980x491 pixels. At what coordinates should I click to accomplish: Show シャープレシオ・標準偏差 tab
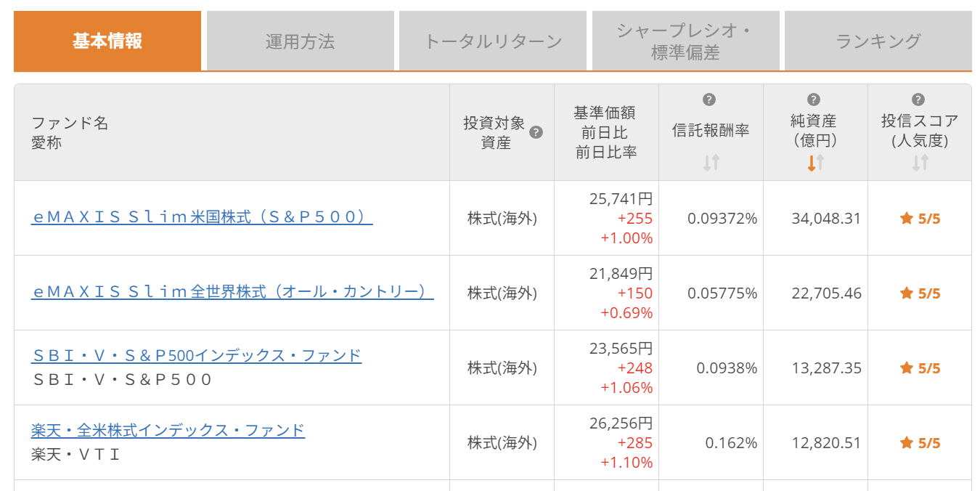685,41
